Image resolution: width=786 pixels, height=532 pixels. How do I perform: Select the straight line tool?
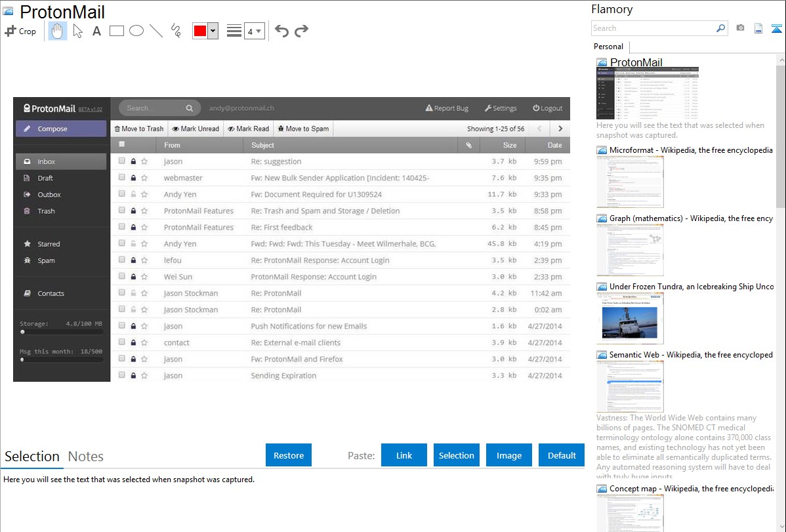tap(155, 31)
